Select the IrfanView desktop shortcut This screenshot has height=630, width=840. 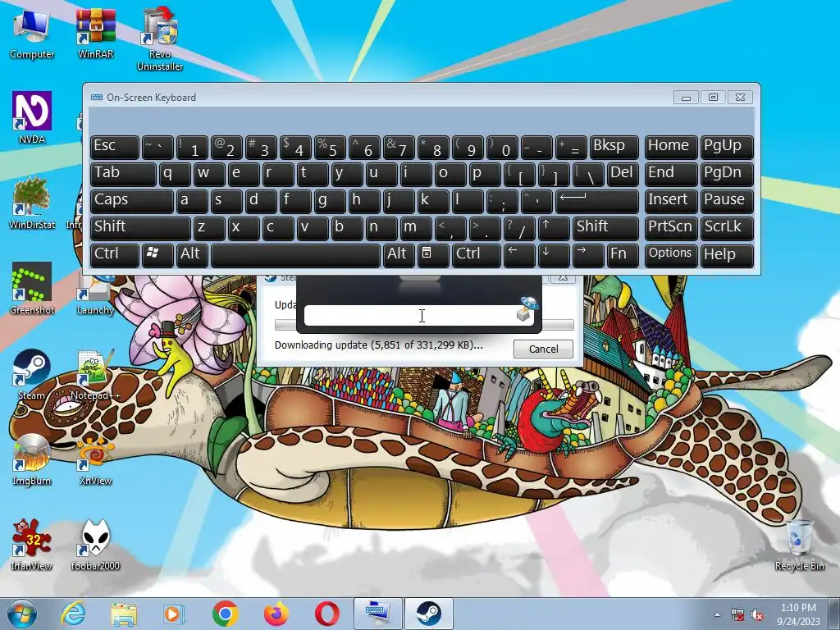point(32,545)
